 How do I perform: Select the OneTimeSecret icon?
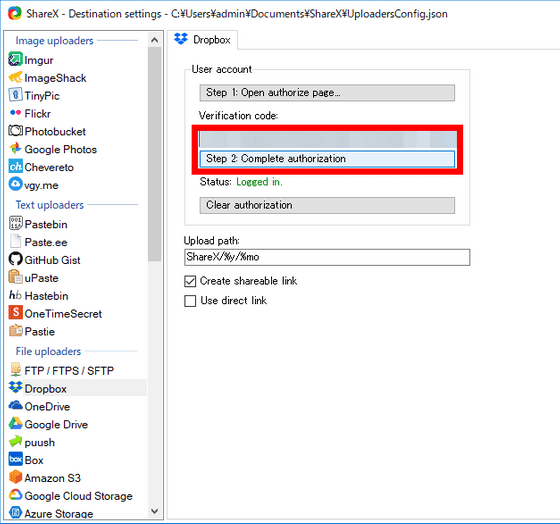click(x=15, y=313)
